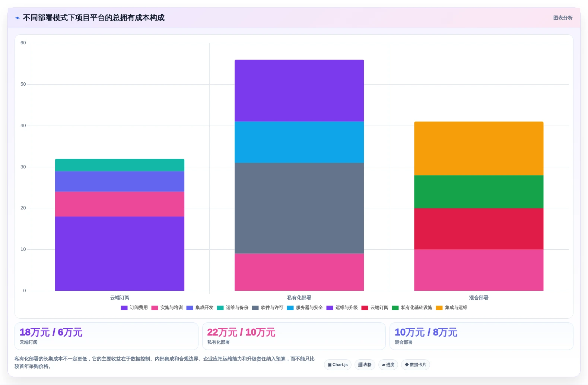This screenshot has width=588, height=385.
Task: Toggle 集成与运维 legend entry
Action: [451, 308]
